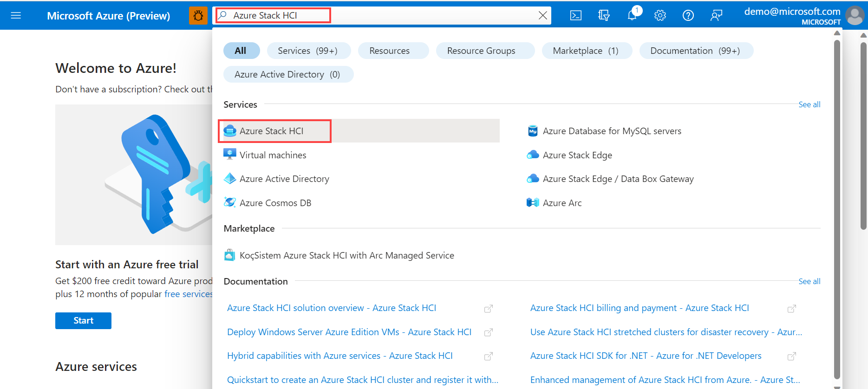Viewport: 868px width, 389px height.
Task: Open Azure Stack Edge / Data Box Gateway
Action: click(x=618, y=179)
